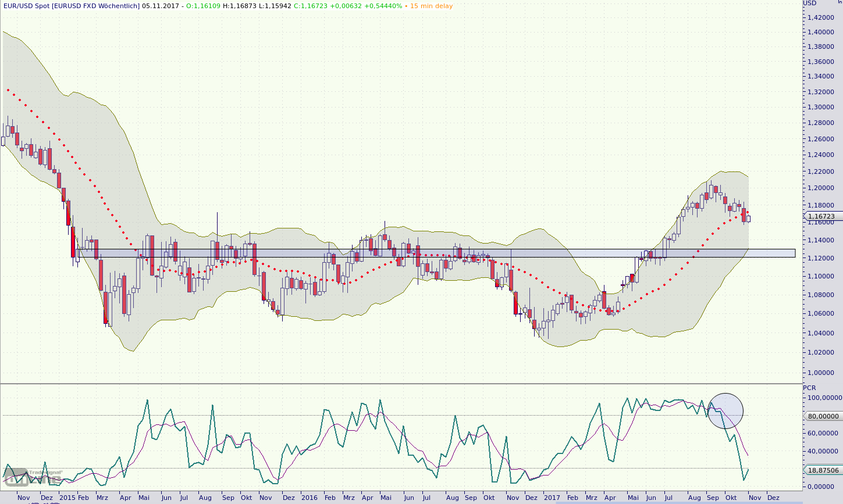Click the 2017 label on the time axis
Viewport: 843px width, 504px height.
pyautogui.click(x=552, y=498)
